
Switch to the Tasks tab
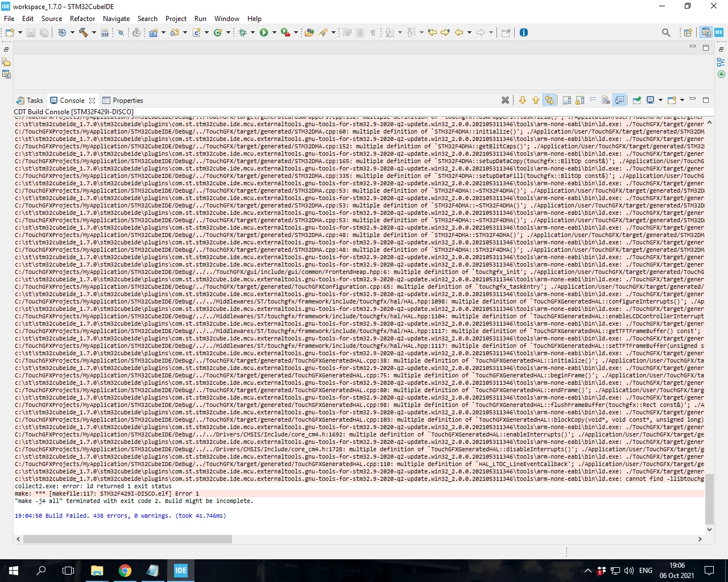(x=30, y=100)
